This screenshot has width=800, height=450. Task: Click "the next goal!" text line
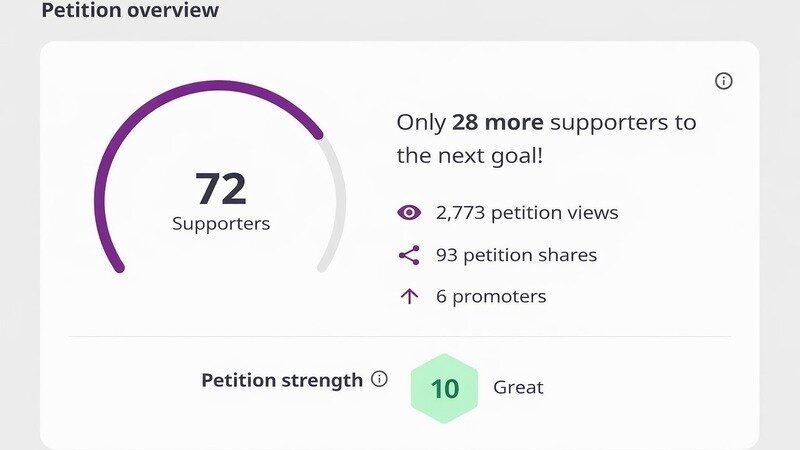point(469,156)
